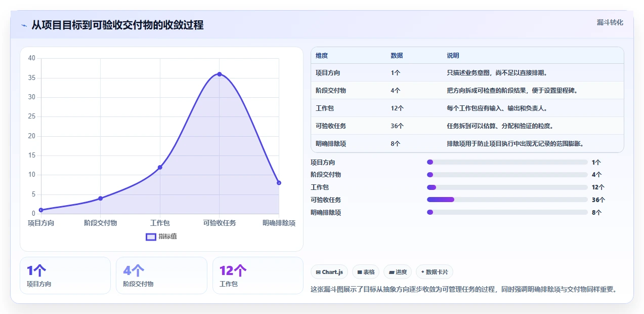The height and width of the screenshot is (314, 644).
Task: Click the title 从项目目标到可验收交付物的收敛过程
Action: point(117,25)
